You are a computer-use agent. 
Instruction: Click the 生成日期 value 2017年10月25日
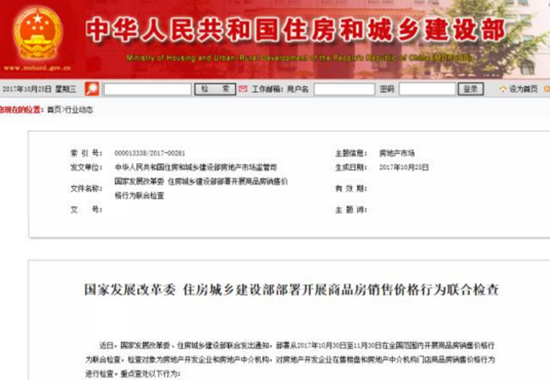coord(404,167)
